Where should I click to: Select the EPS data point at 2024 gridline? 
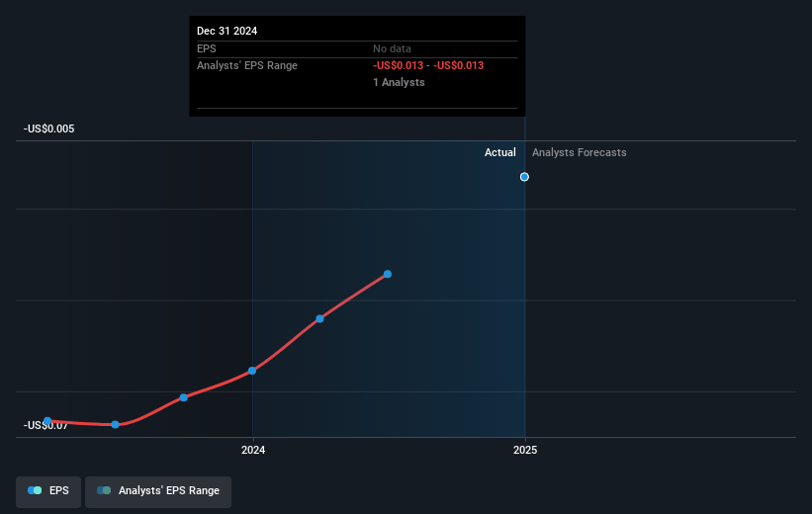click(252, 371)
